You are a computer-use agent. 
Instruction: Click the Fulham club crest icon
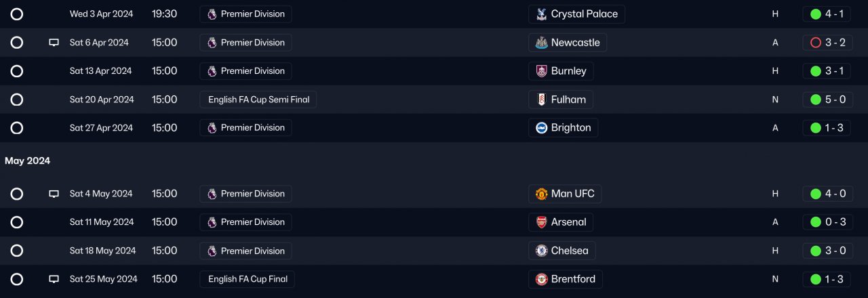(x=541, y=100)
